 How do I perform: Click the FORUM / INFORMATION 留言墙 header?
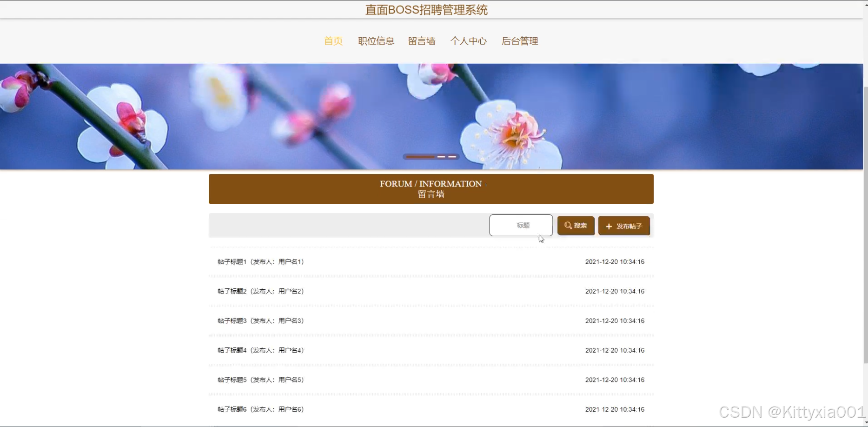click(431, 189)
